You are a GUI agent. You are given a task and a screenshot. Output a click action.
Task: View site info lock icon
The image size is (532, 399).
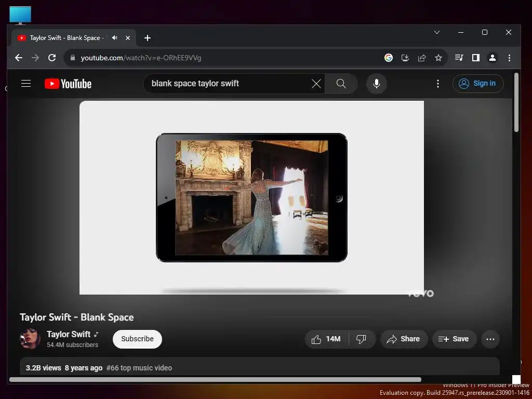coord(72,58)
